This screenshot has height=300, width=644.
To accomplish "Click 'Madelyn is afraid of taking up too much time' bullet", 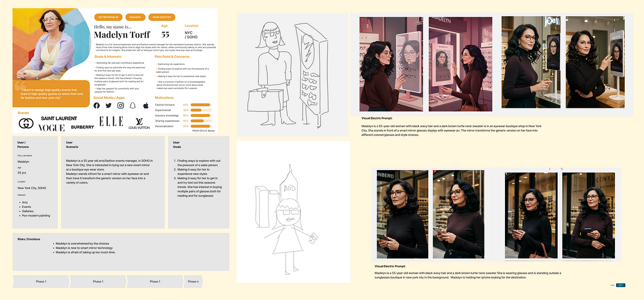I will 85,252.
